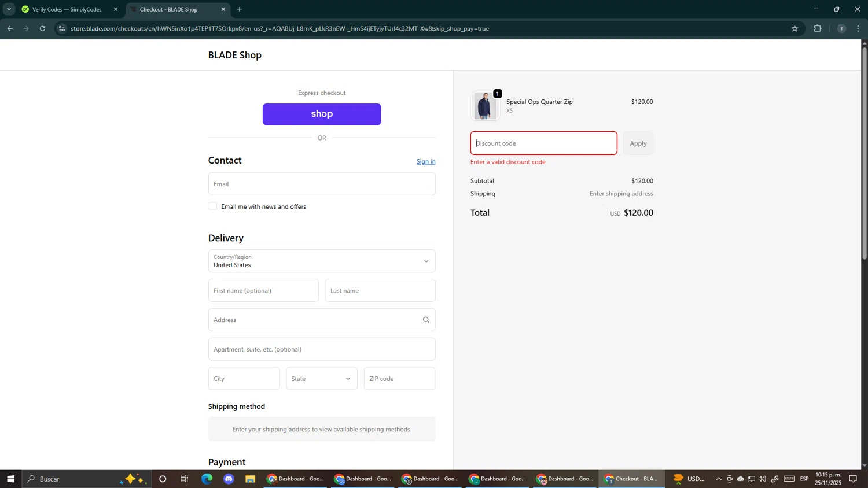
Task: Open the USD currency widget in taskbar
Action: [x=689, y=479]
